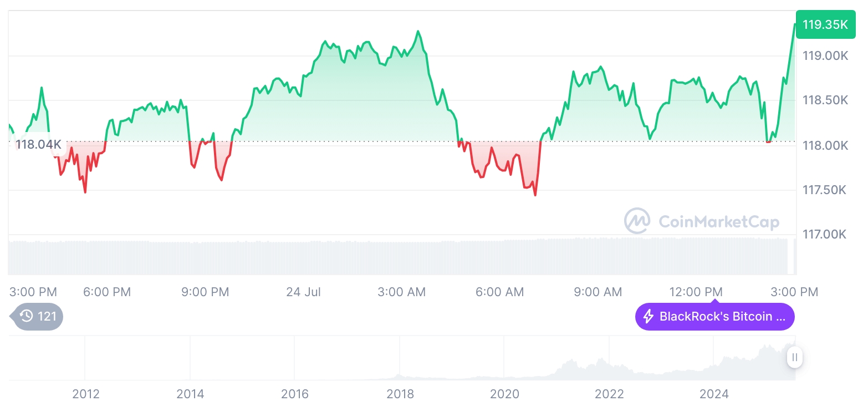Click 2020 on the overview timeline

pyautogui.click(x=504, y=394)
